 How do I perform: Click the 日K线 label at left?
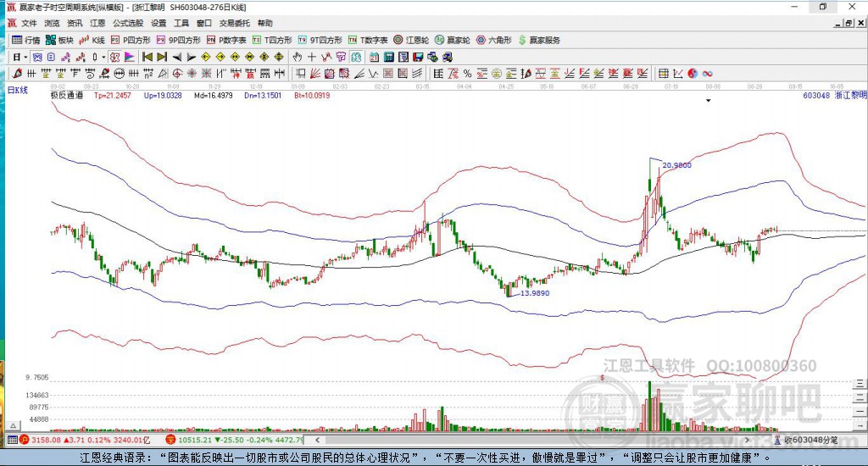(17, 90)
